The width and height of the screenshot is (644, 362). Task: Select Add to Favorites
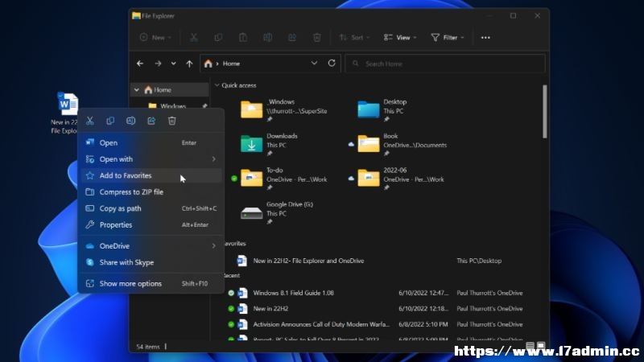coord(151,175)
